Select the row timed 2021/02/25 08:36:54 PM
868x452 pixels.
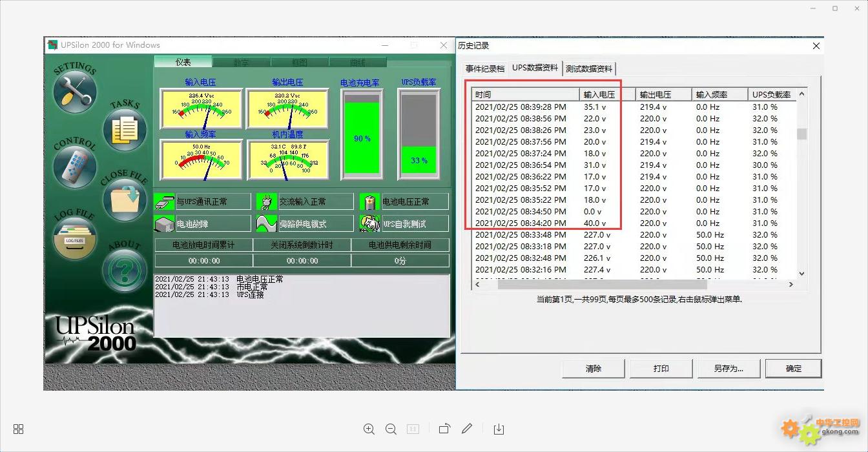(634, 165)
